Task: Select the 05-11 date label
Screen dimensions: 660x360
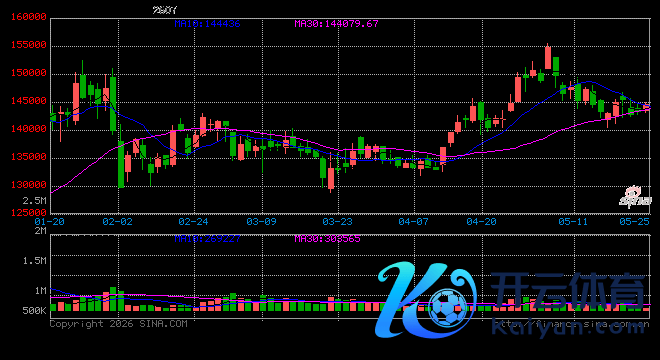Action: tap(573, 222)
